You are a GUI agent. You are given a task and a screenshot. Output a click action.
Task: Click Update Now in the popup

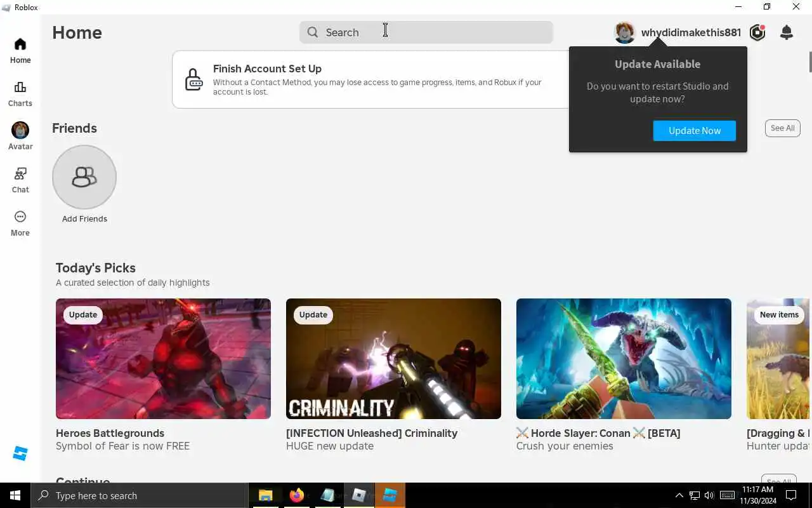pyautogui.click(x=695, y=131)
